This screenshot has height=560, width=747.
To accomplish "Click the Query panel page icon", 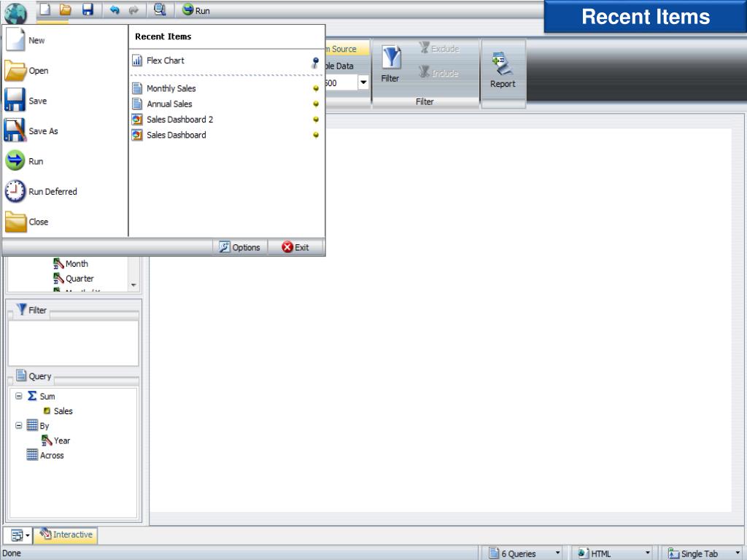I will tap(21, 376).
